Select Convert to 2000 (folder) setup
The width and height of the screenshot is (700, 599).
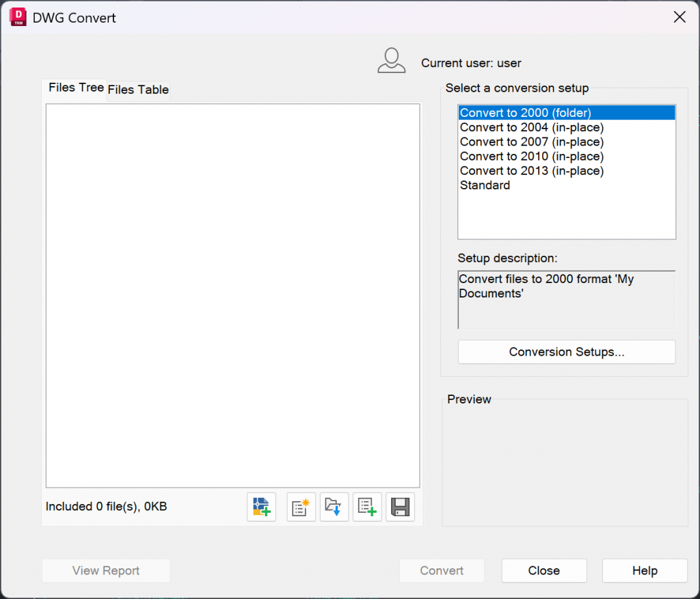click(x=567, y=113)
